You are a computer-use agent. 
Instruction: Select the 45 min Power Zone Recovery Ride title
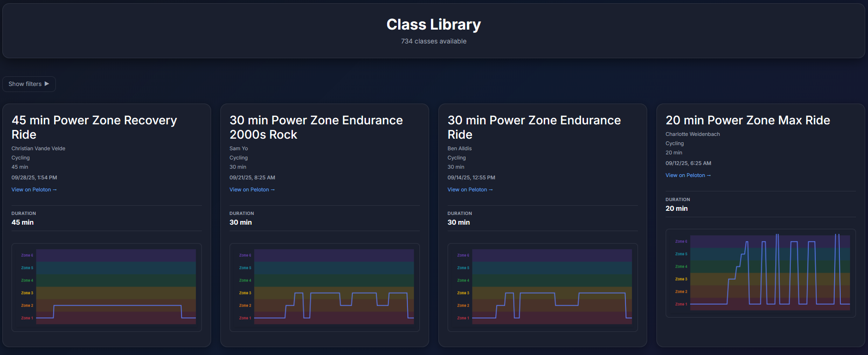coord(94,127)
